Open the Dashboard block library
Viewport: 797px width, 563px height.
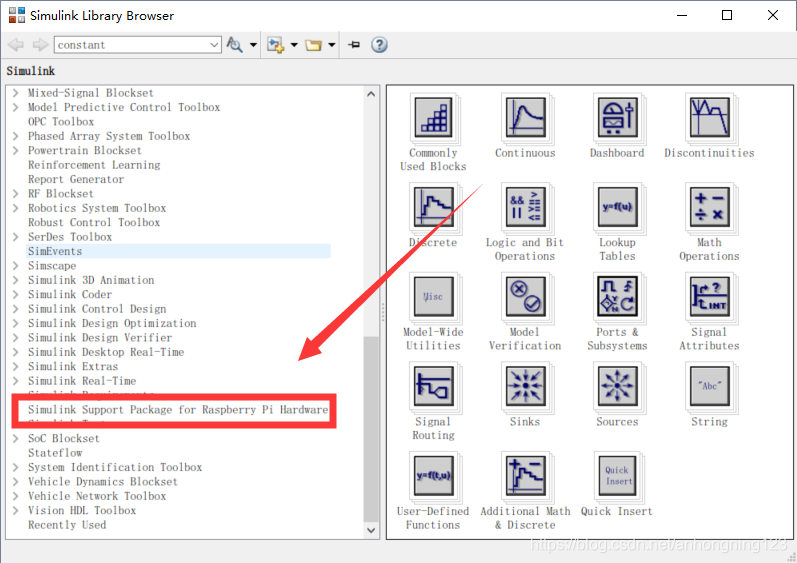pyautogui.click(x=617, y=119)
